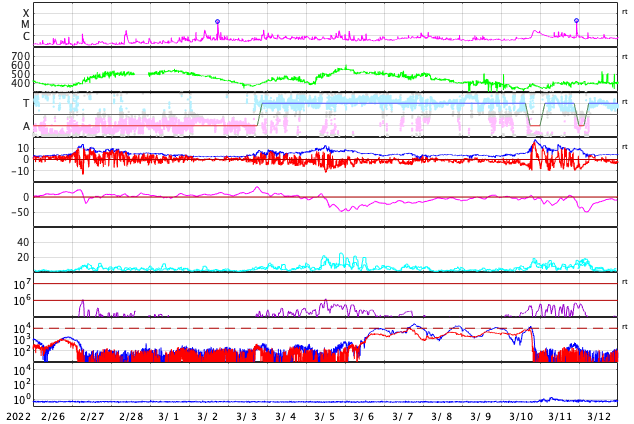Click the 2/27 date label
Image resolution: width=634 pixels, height=424 pixels.
92,416
